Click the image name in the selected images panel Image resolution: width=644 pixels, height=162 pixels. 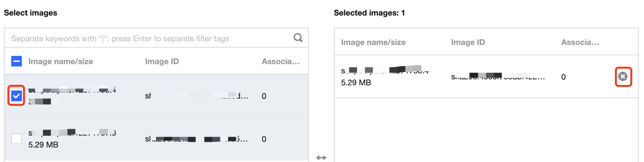point(385,70)
